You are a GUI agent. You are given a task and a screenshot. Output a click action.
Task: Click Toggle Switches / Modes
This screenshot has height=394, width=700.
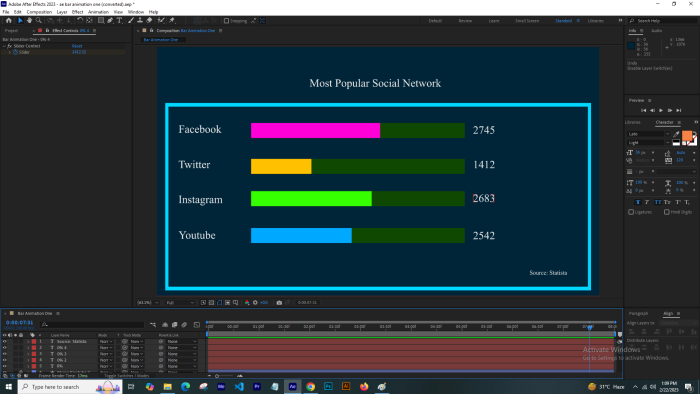click(127, 376)
